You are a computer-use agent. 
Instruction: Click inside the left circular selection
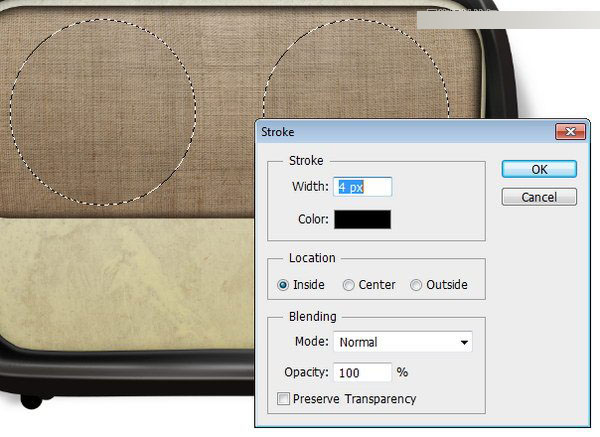(103, 113)
